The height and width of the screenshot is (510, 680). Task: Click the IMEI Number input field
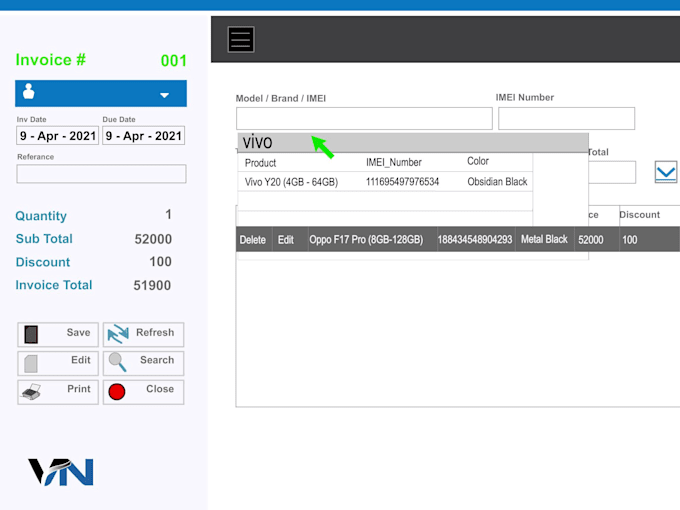[566, 118]
